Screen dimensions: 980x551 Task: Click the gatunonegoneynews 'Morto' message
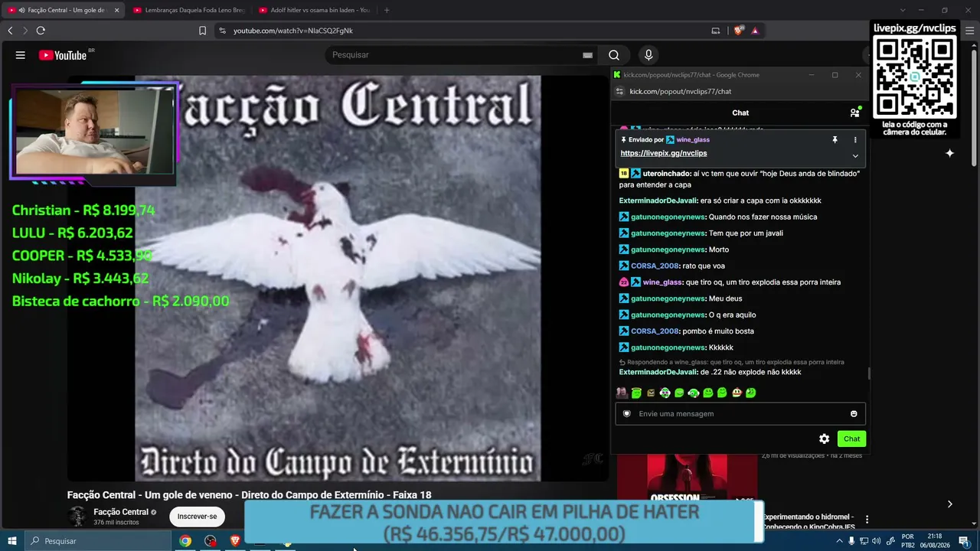click(674, 249)
